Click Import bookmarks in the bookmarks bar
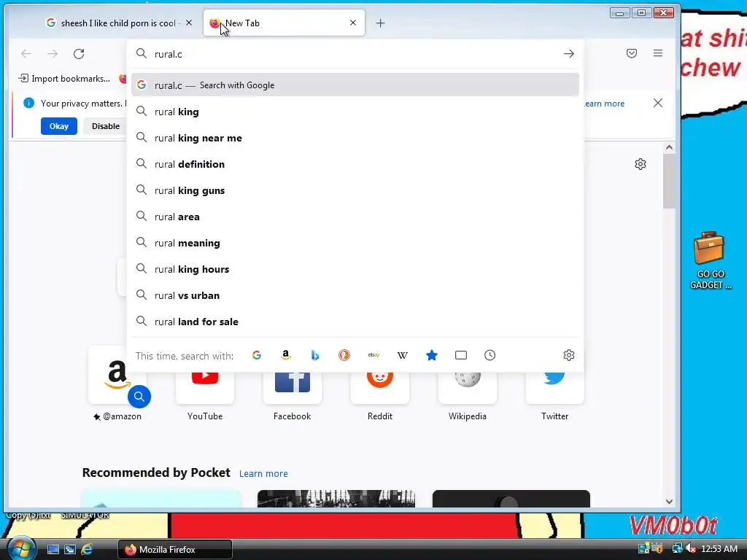The width and height of the screenshot is (747, 560). pyautogui.click(x=64, y=79)
